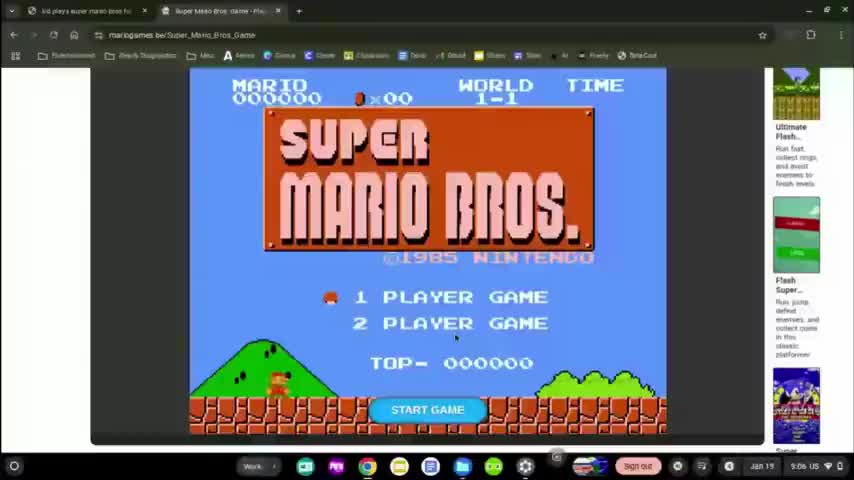Open a new browser tab with the plus icon
The height and width of the screenshot is (480, 854).
pos(299,11)
